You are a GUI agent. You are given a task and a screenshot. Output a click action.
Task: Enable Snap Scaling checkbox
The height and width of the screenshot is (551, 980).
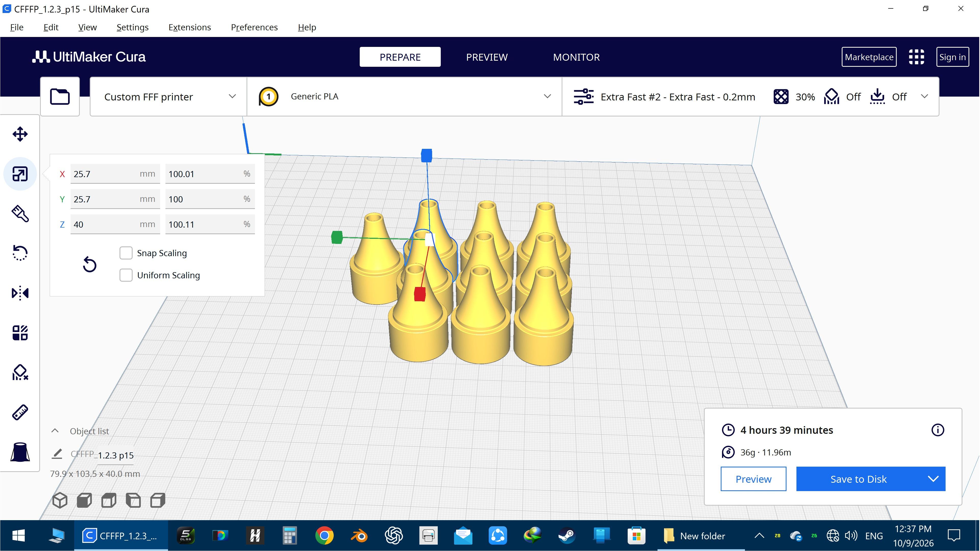click(126, 253)
